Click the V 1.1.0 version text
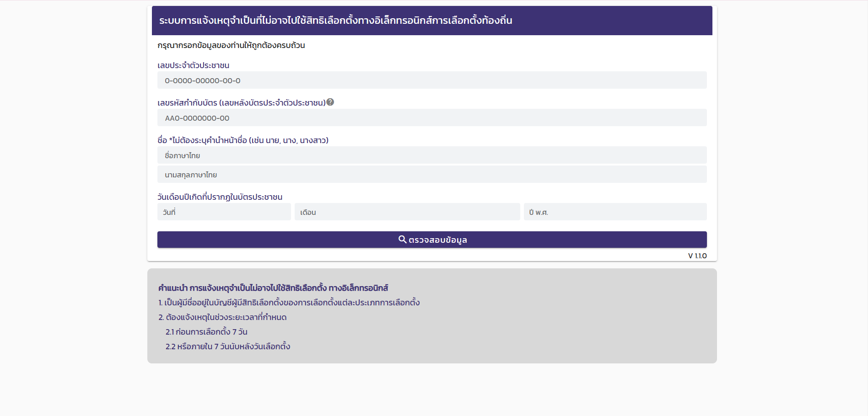Viewport: 868px width, 416px height. point(697,256)
